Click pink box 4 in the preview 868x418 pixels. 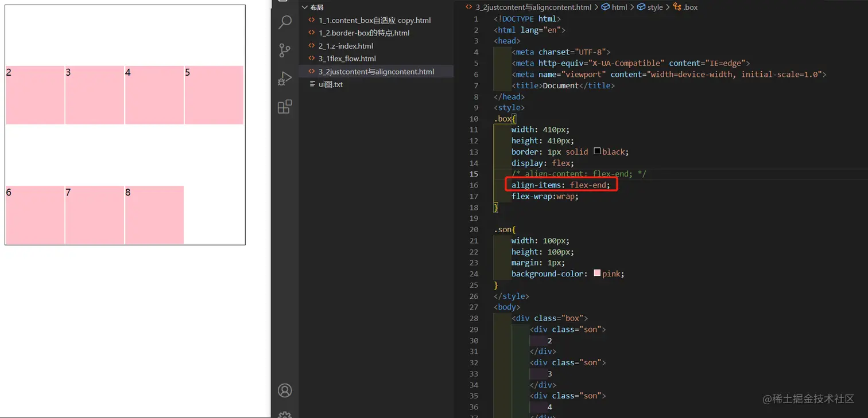(154, 95)
